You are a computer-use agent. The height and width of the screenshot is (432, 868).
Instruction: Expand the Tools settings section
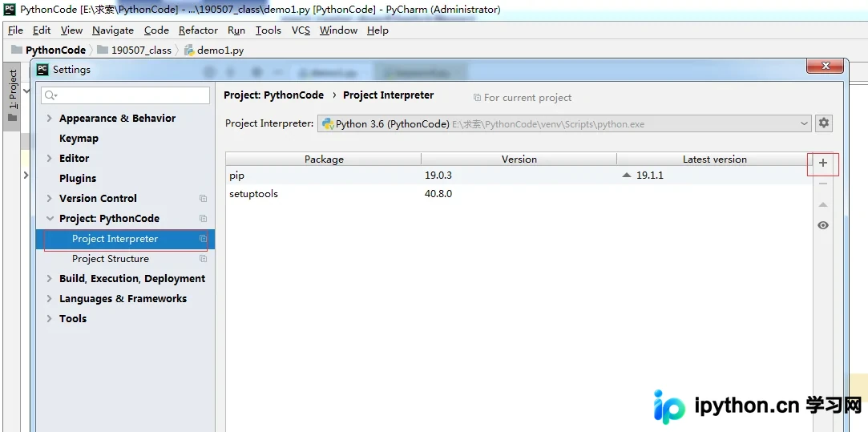[x=49, y=318]
